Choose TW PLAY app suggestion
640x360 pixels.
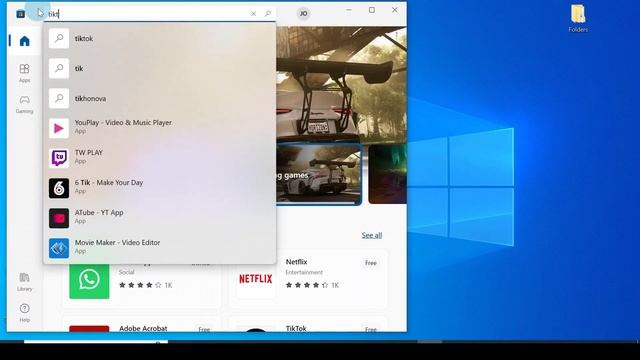(x=160, y=158)
